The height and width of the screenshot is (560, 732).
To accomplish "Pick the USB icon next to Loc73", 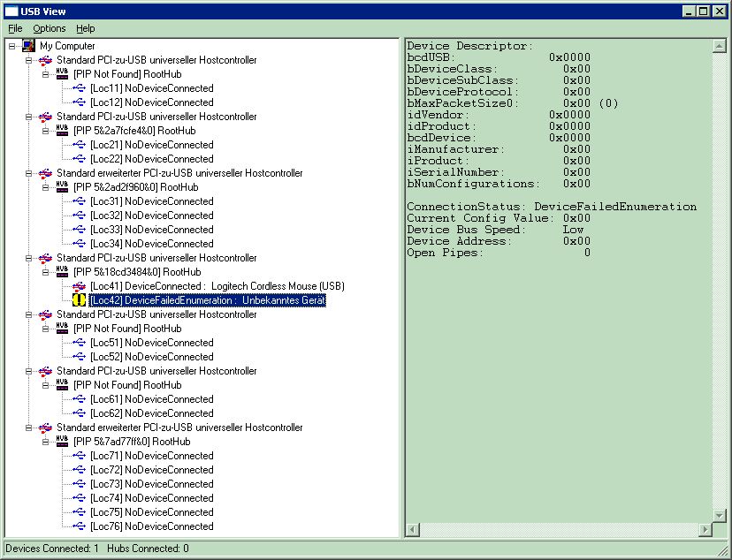I will tap(80, 484).
